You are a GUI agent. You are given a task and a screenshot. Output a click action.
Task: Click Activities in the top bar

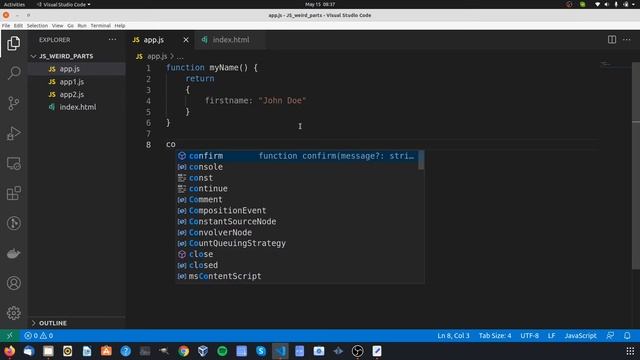[14, 4]
